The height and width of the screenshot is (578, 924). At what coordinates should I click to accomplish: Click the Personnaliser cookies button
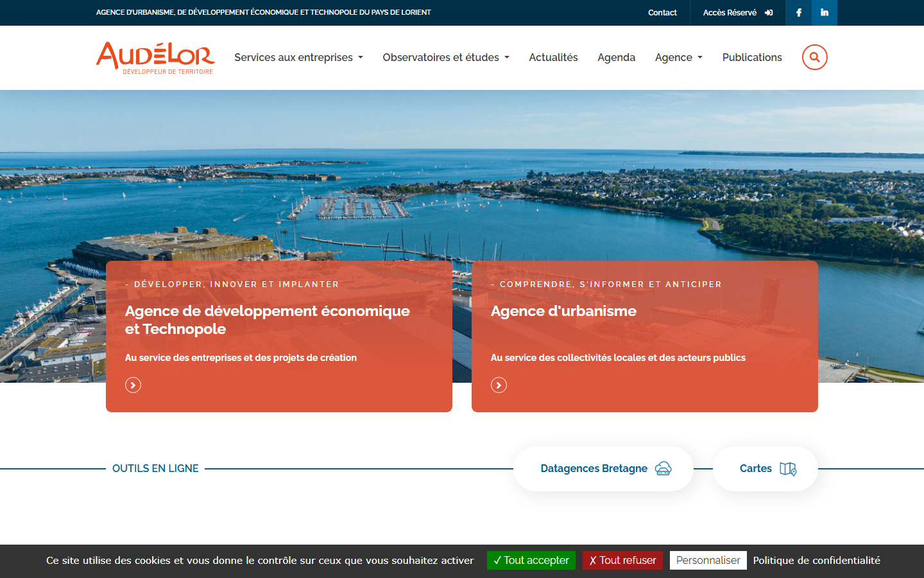click(708, 560)
